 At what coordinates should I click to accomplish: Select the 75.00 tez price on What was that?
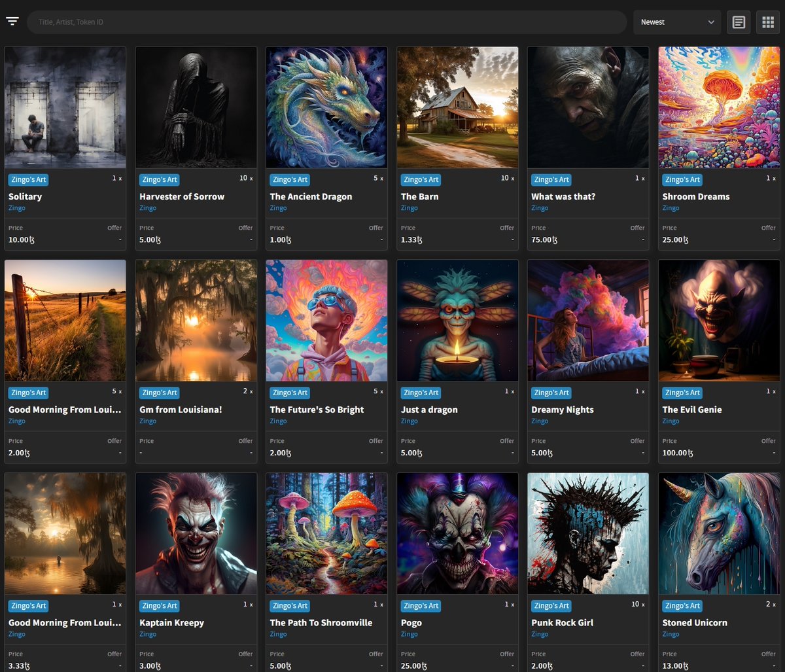tap(545, 239)
